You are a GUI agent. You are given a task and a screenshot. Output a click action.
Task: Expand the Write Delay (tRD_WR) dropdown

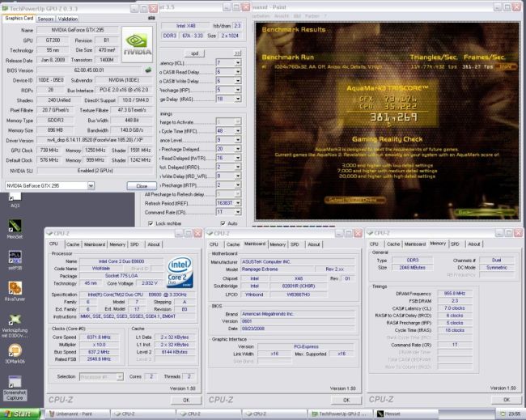238,176
